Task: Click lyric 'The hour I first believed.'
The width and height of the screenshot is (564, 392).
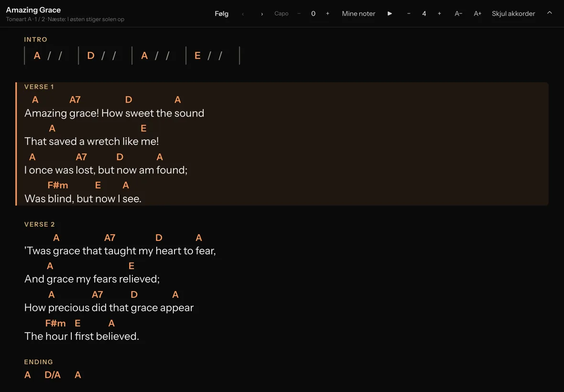Action: coord(82,336)
